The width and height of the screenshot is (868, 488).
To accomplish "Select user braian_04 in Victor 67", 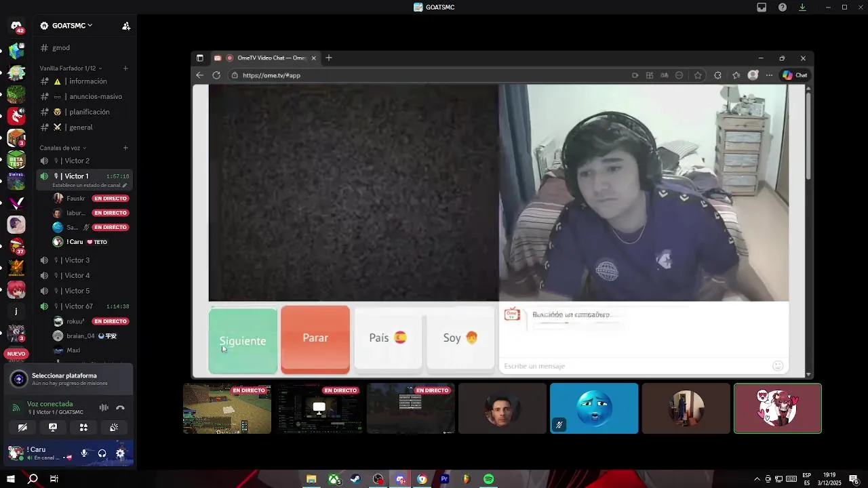I will pyautogui.click(x=90, y=335).
